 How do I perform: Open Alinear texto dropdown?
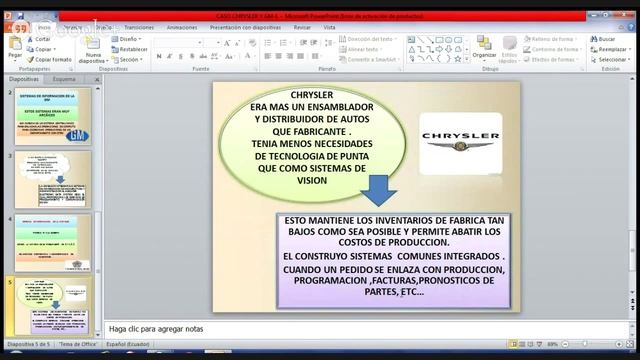(361, 49)
